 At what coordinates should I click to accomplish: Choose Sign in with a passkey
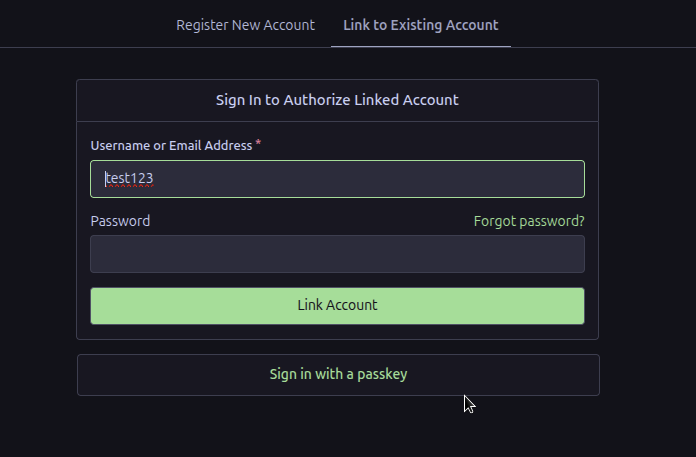click(338, 374)
